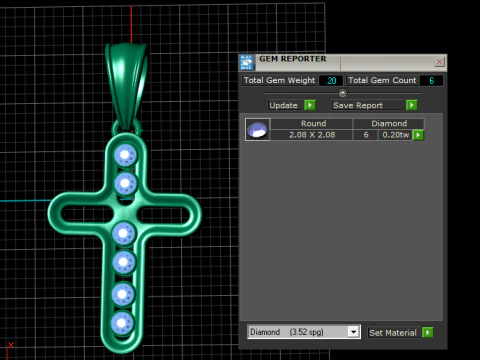The image size is (480, 360).
Task: Select the round gem thumbnail
Action: click(258, 129)
